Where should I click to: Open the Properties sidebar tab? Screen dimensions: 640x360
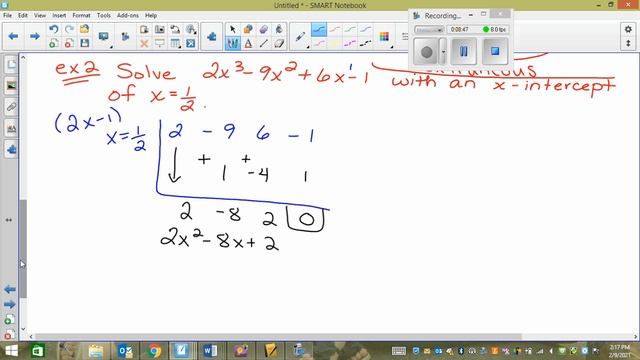pyautogui.click(x=11, y=129)
